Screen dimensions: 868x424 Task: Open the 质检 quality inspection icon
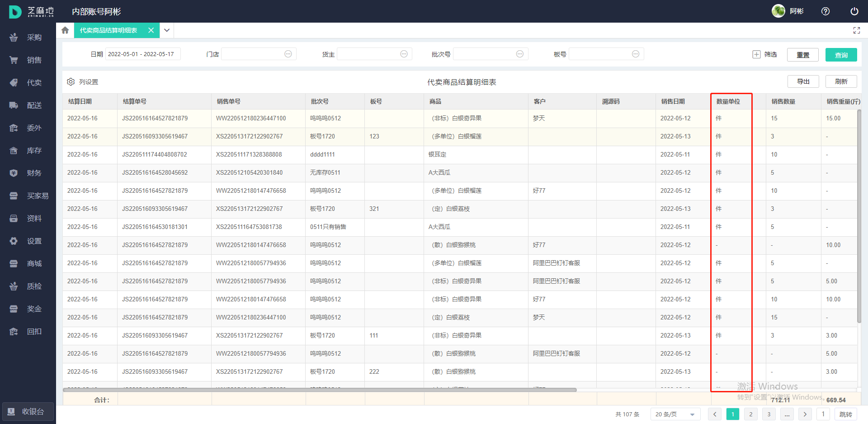[14, 286]
